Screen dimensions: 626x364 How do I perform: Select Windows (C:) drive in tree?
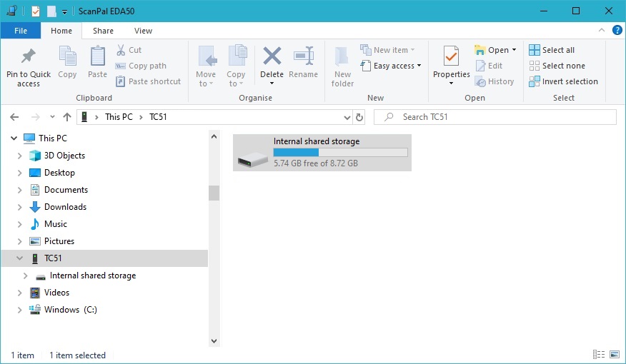coord(70,310)
